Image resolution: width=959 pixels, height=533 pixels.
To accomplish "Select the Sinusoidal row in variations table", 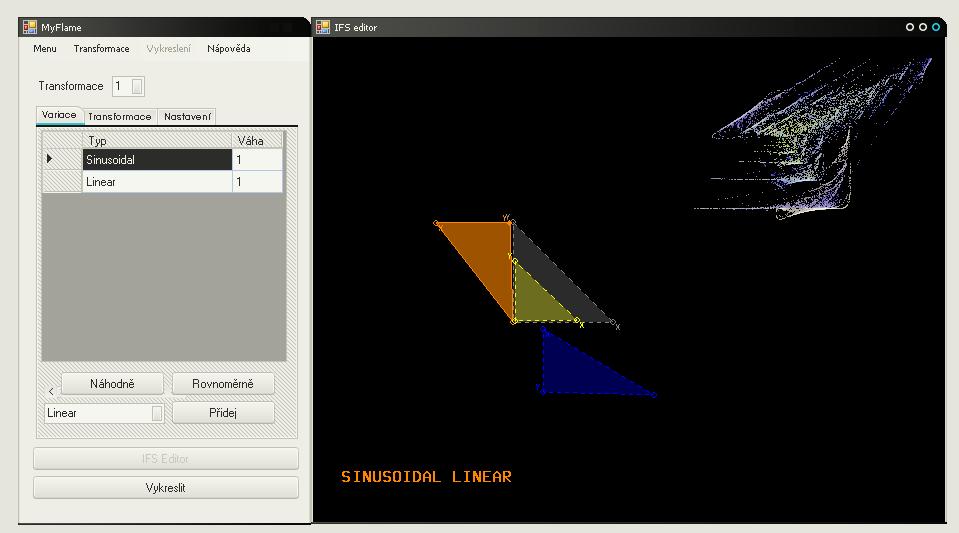I will (x=157, y=160).
